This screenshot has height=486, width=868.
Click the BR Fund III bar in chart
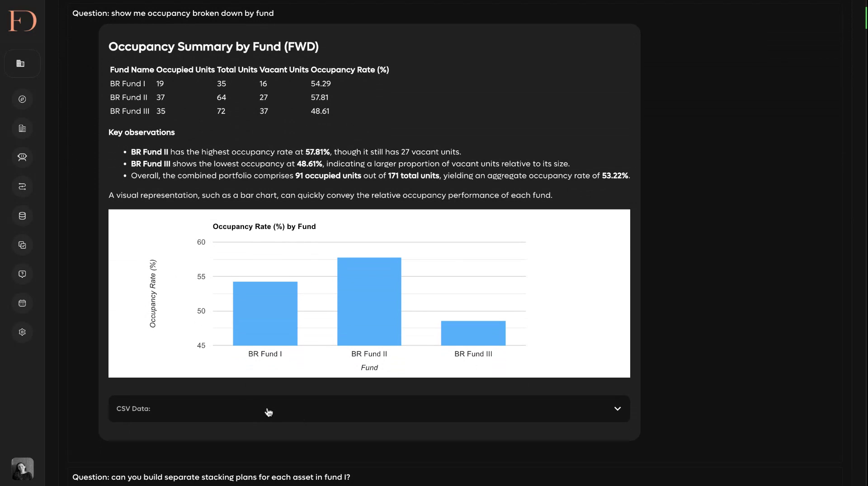coord(473,333)
